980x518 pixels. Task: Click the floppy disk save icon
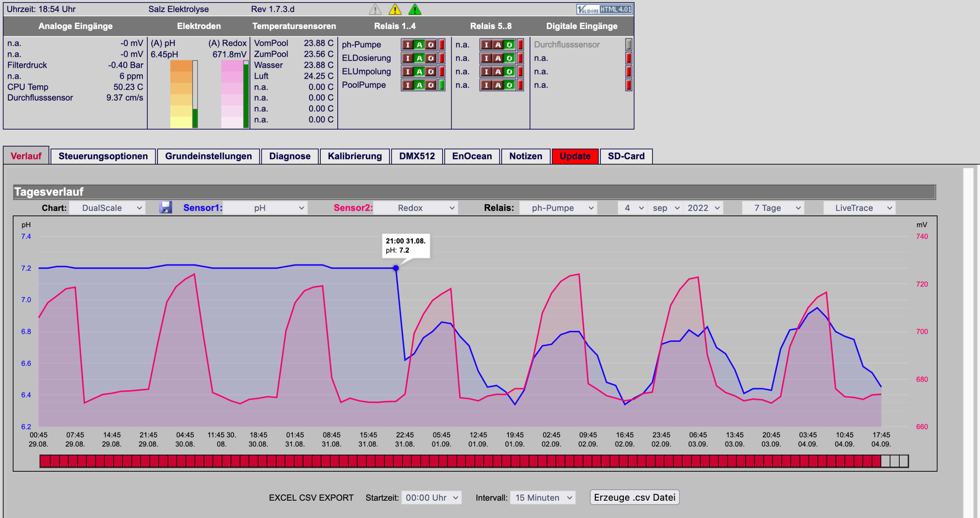tap(165, 208)
